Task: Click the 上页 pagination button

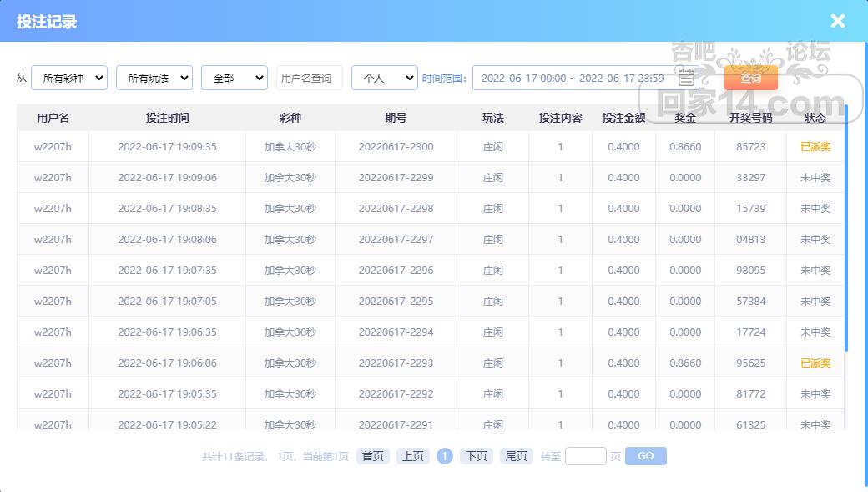Action: click(412, 456)
